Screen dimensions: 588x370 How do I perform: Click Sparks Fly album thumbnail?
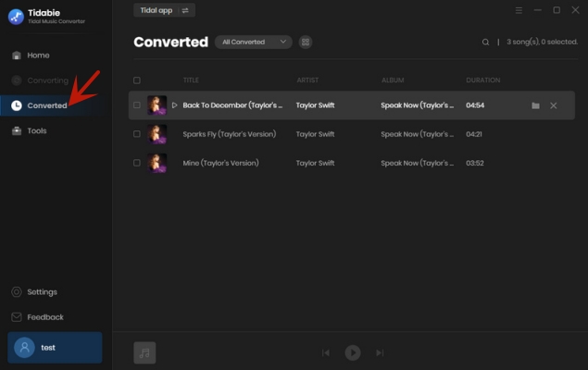156,134
